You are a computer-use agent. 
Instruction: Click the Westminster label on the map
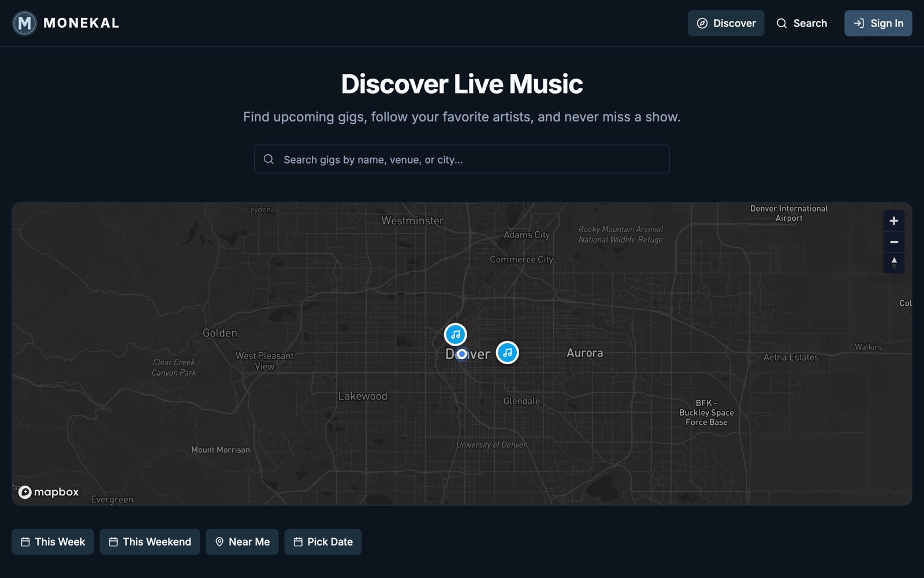pos(412,220)
